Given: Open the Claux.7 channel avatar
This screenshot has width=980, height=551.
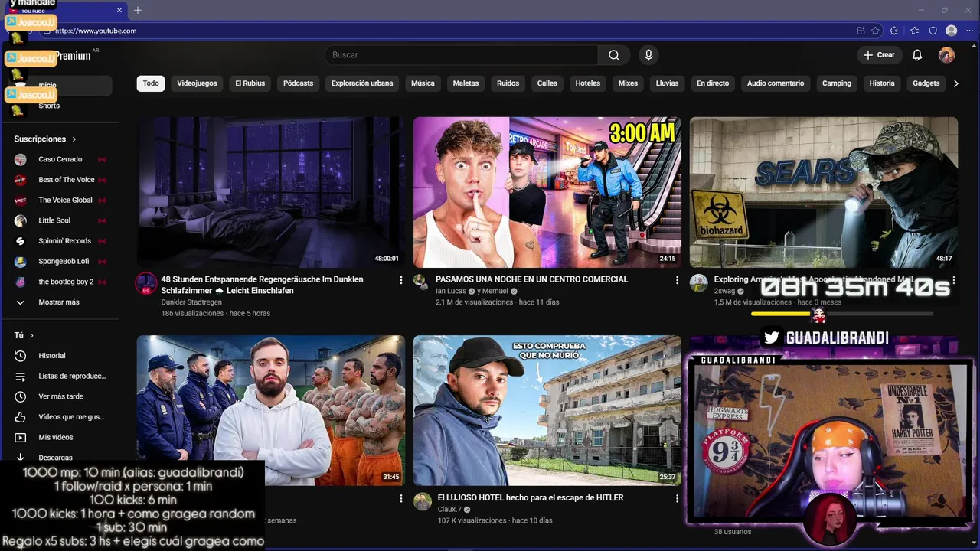Looking at the screenshot, I should (x=423, y=501).
